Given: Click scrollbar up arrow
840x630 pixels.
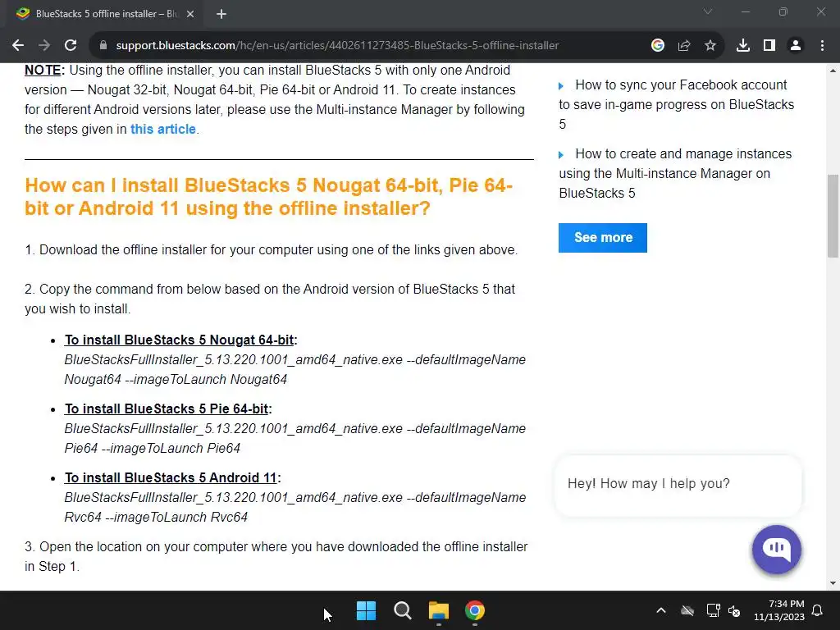Looking at the screenshot, I should coord(833,71).
